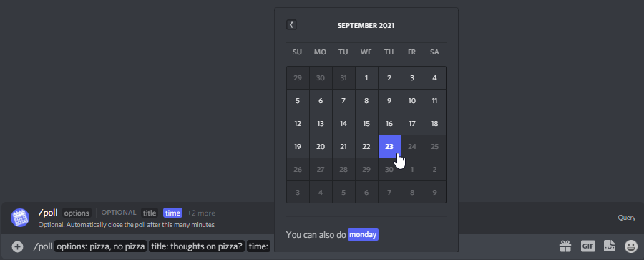
Task: Go to previous month in calendar
Action: (291, 25)
